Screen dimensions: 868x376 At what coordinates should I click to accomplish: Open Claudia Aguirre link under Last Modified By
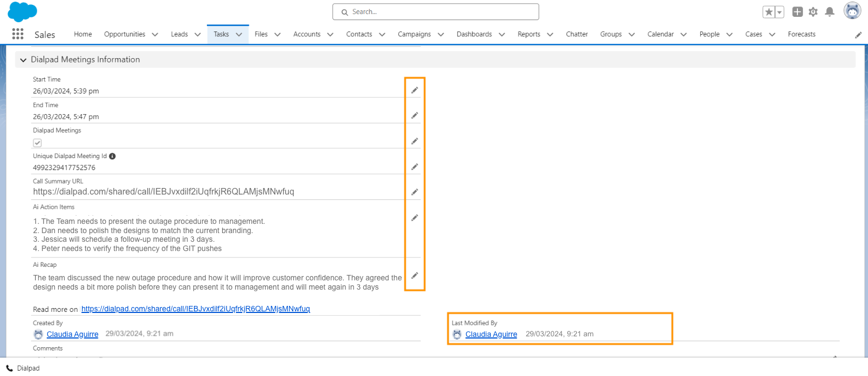[x=491, y=334]
